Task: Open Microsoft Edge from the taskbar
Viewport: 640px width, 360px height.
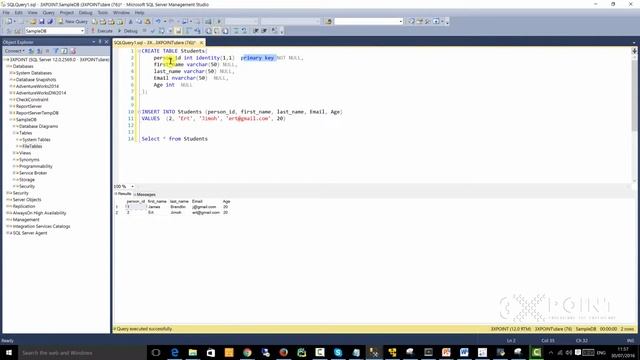Action: pyautogui.click(x=175, y=353)
